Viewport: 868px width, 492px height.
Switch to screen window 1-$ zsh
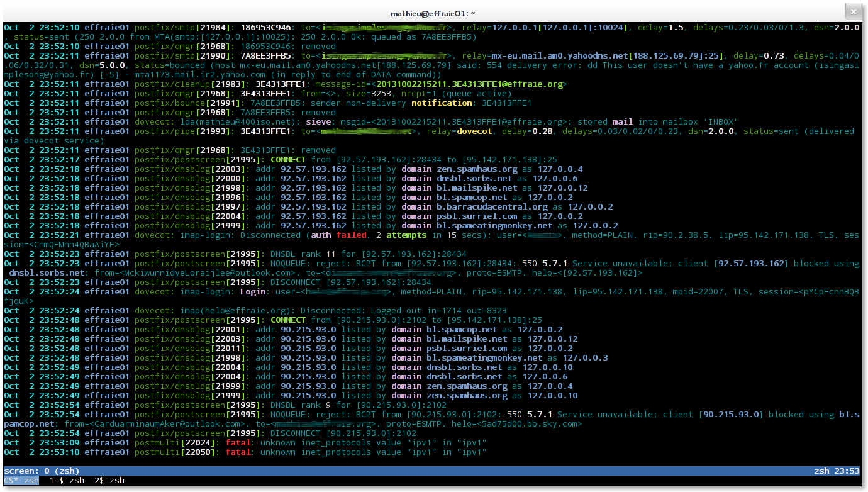(x=67, y=481)
